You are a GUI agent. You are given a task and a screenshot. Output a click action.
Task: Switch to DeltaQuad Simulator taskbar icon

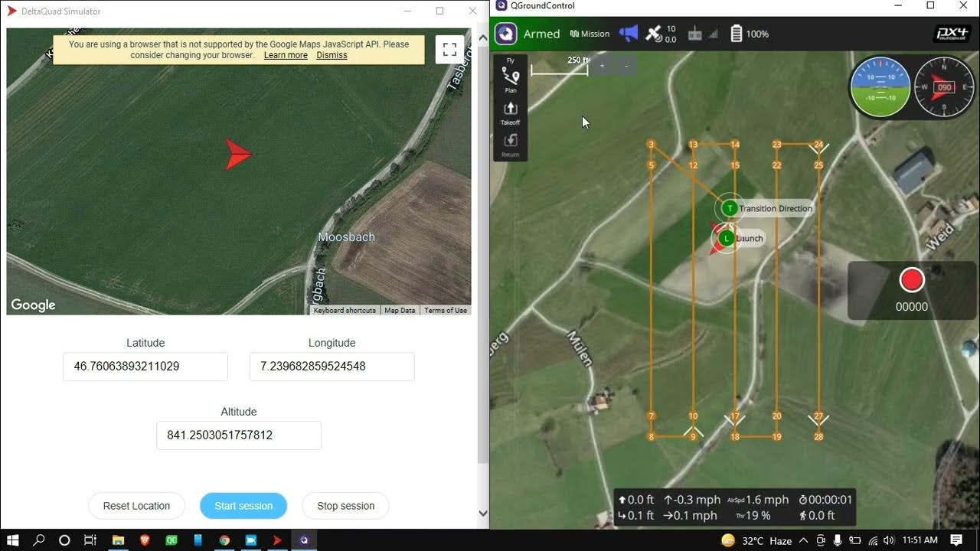pyautogui.click(x=277, y=540)
